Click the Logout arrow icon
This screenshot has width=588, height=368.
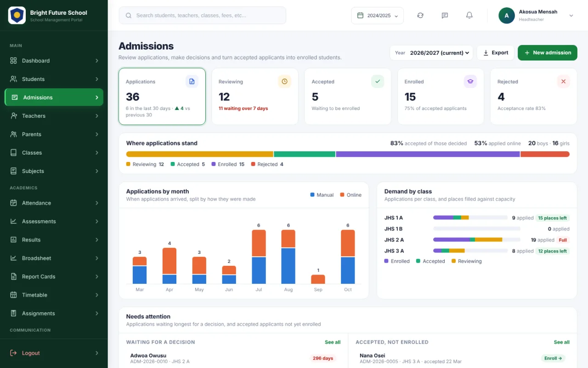click(14, 353)
